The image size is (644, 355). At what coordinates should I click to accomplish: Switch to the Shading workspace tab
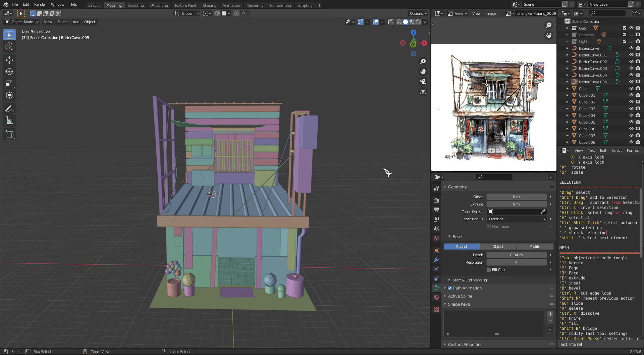(x=210, y=5)
